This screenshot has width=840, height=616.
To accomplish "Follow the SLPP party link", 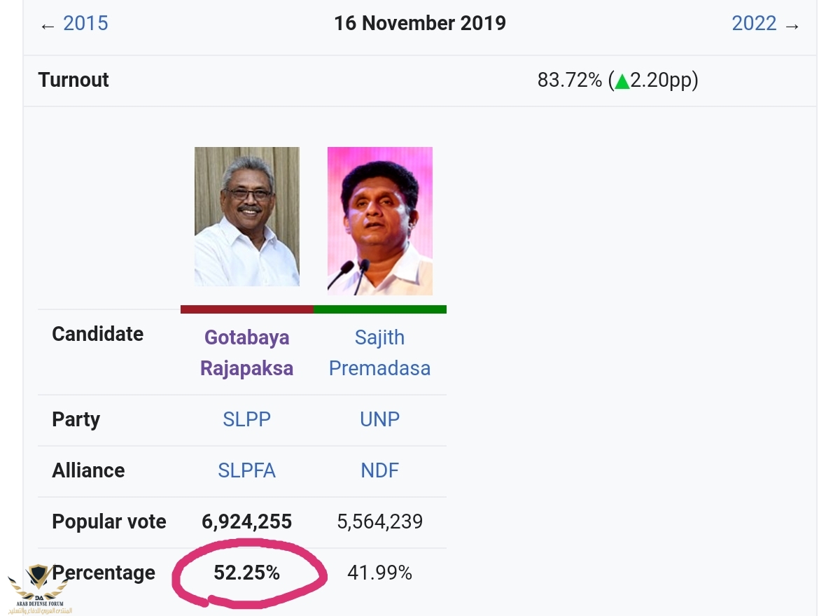I will click(x=247, y=419).
